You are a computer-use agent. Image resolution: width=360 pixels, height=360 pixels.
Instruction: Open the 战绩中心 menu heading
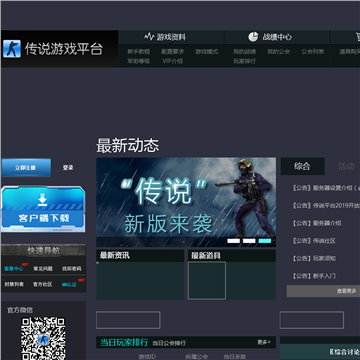point(277,37)
